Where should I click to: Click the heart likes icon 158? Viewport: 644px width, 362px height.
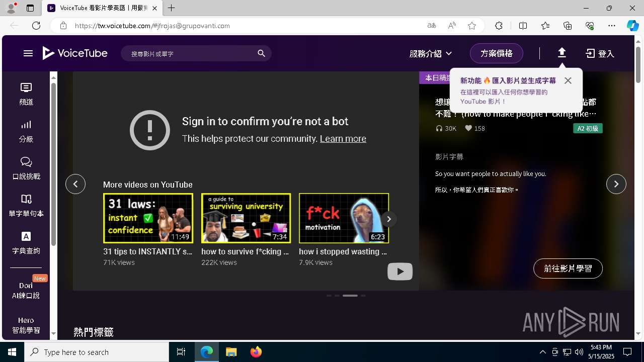click(x=468, y=128)
